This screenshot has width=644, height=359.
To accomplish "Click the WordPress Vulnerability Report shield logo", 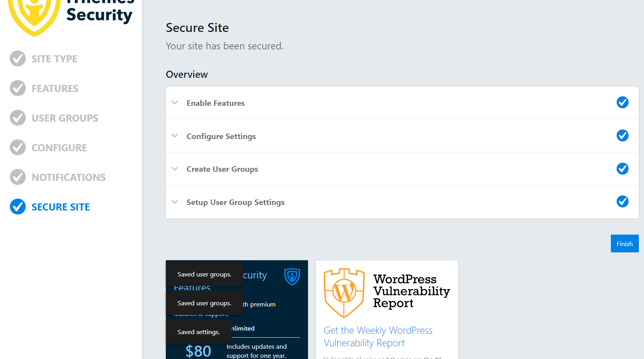I will tap(344, 293).
